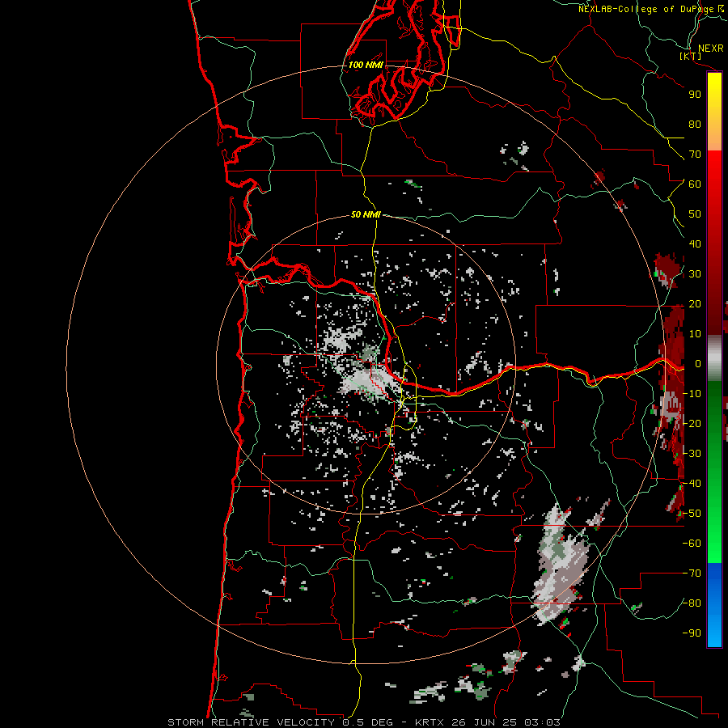728x728 pixels.
Task: Click the -70 knot scale label
Action: coord(692,574)
